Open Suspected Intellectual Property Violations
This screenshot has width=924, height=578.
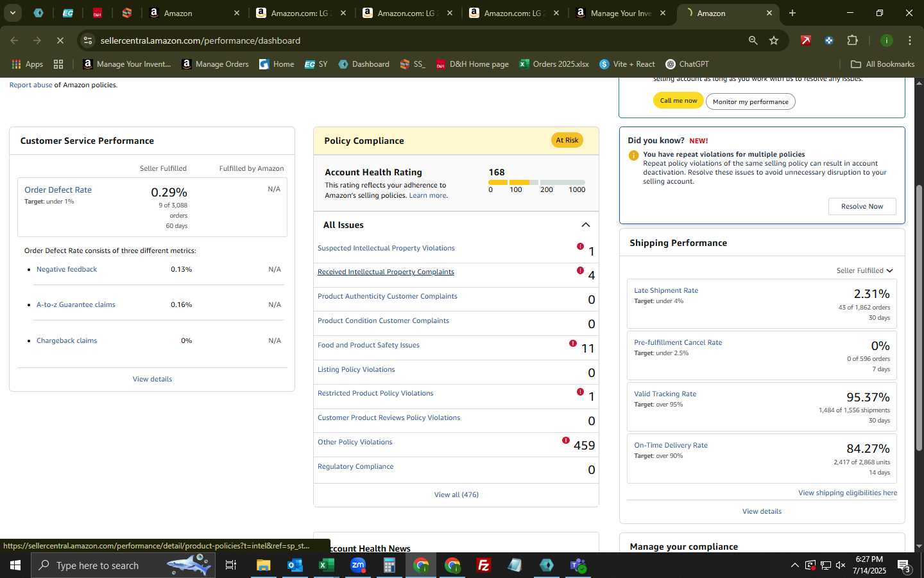click(x=386, y=249)
